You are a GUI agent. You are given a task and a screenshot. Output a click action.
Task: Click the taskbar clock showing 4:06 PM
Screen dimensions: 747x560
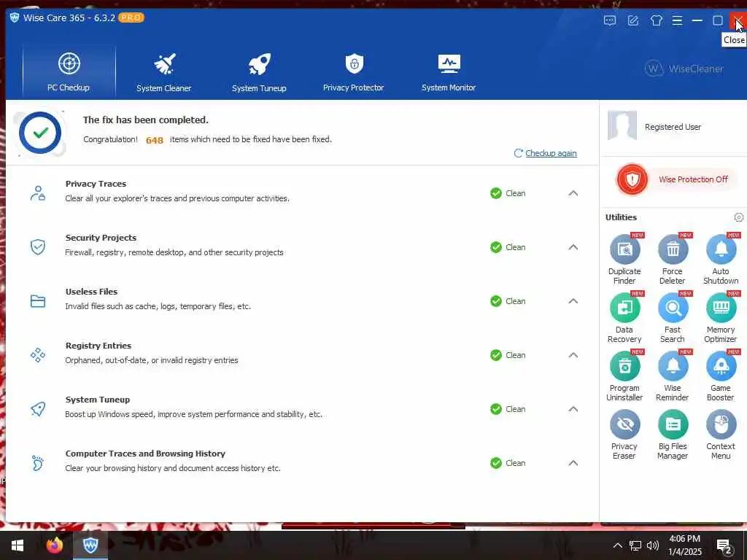point(684,545)
